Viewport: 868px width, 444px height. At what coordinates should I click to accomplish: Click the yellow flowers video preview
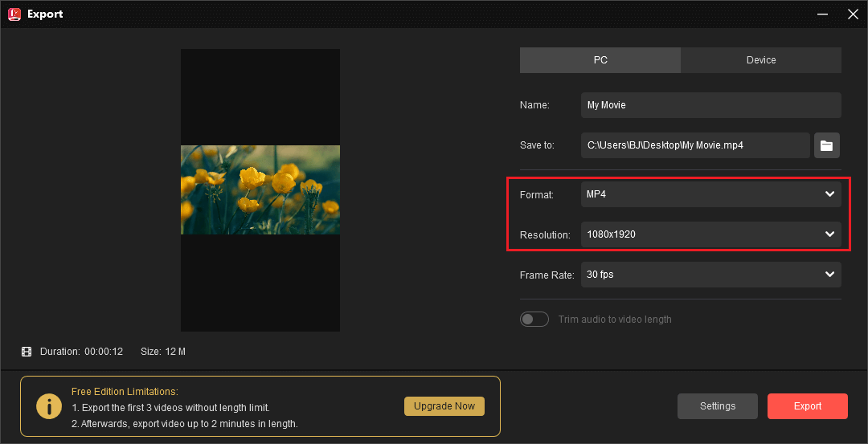(x=260, y=189)
